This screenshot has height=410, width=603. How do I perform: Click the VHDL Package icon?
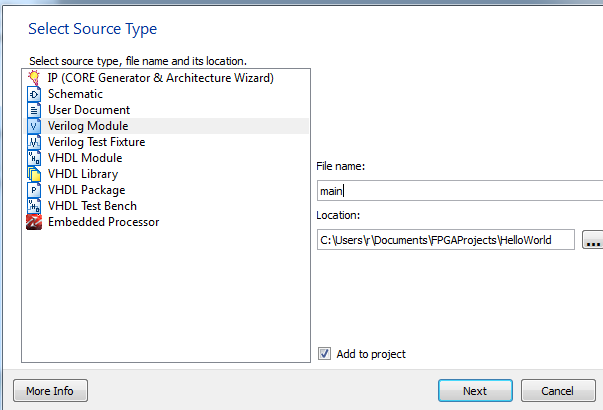click(33, 190)
